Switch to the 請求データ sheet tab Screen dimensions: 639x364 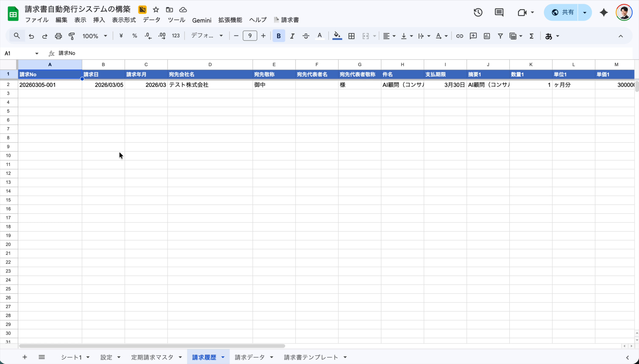pyautogui.click(x=250, y=357)
